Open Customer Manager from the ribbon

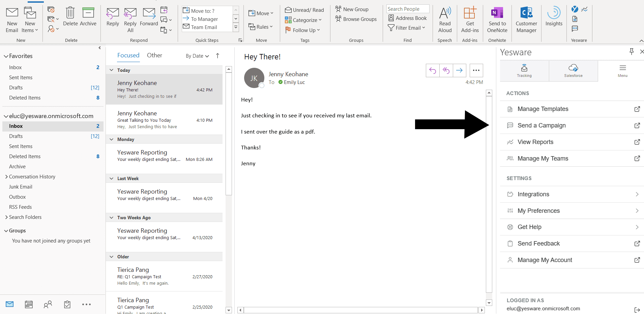526,20
